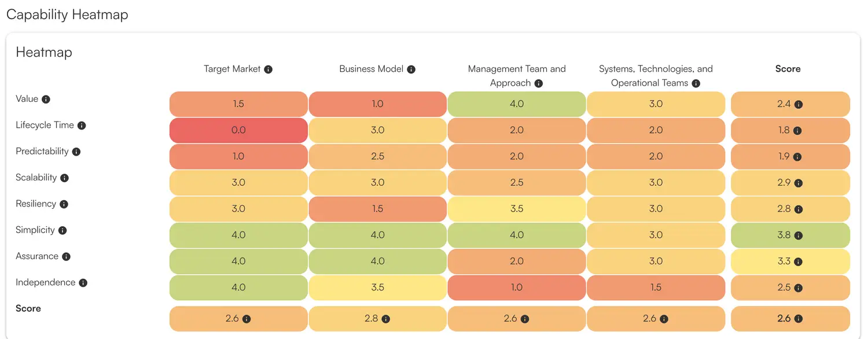Image resolution: width=868 pixels, height=339 pixels.
Task: Click the green 4.0 Value Management cell
Action: (x=517, y=104)
